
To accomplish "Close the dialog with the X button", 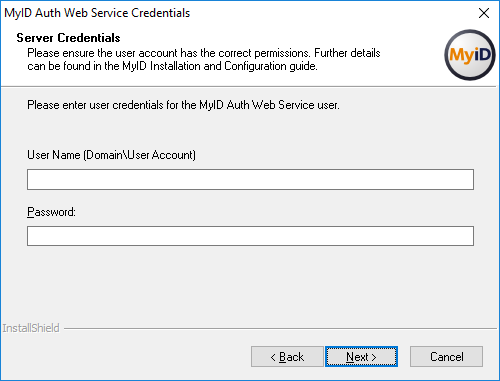I will tap(484, 13).
